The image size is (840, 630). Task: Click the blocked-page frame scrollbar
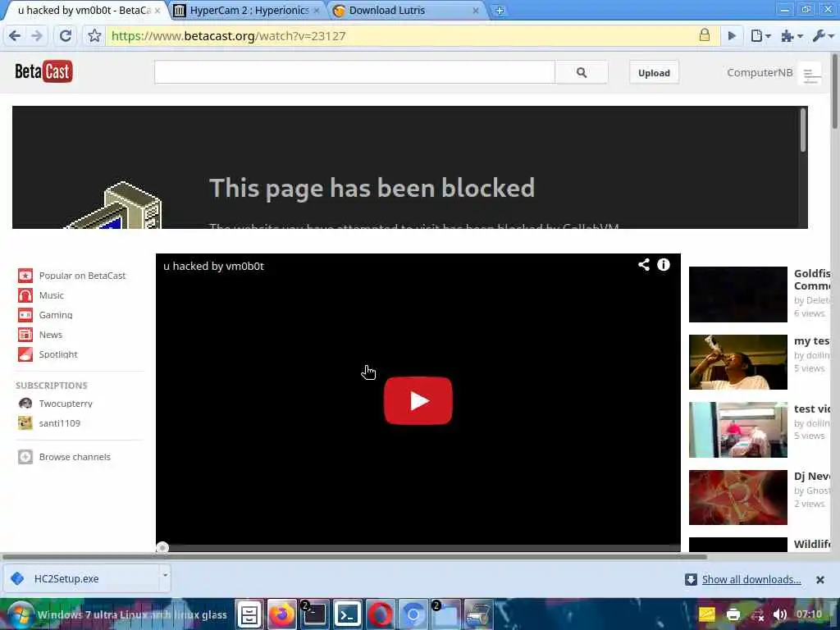tap(802, 130)
